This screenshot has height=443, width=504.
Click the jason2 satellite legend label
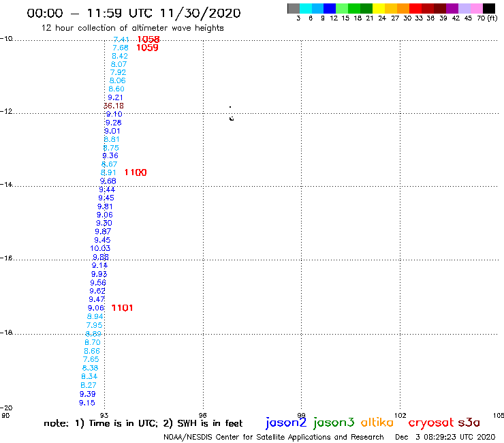tap(286, 423)
